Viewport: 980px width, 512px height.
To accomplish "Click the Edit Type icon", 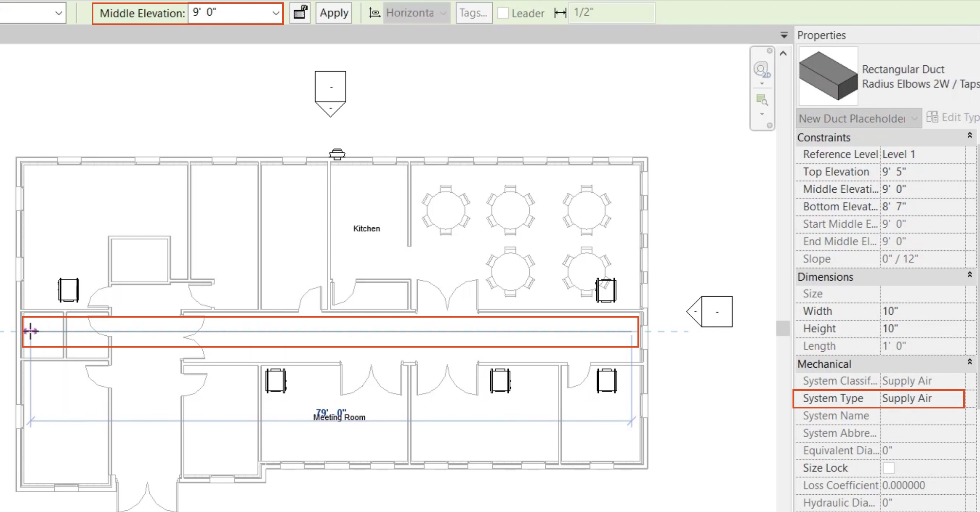I will pyautogui.click(x=932, y=117).
